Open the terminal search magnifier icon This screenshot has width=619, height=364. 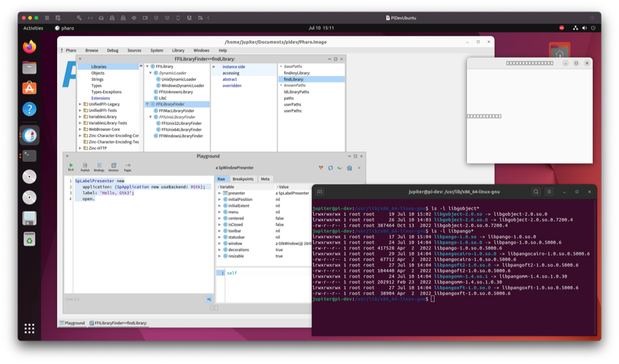(536, 192)
